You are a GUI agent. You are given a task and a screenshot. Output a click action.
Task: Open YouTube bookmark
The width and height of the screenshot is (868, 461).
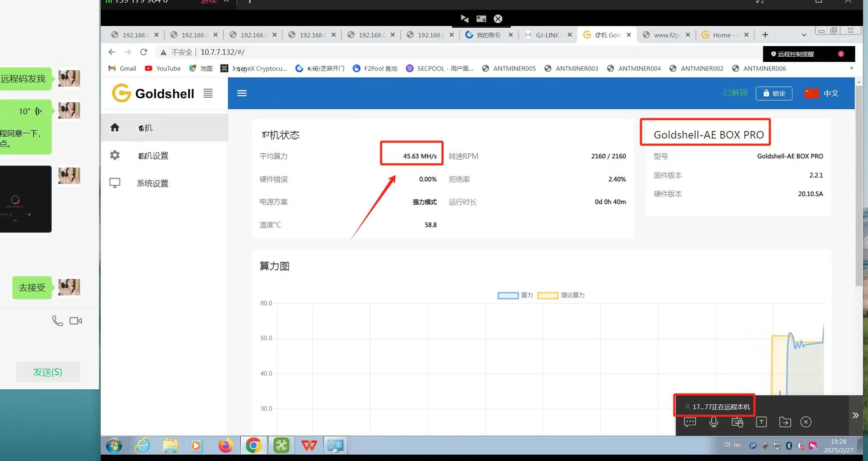pyautogui.click(x=163, y=68)
